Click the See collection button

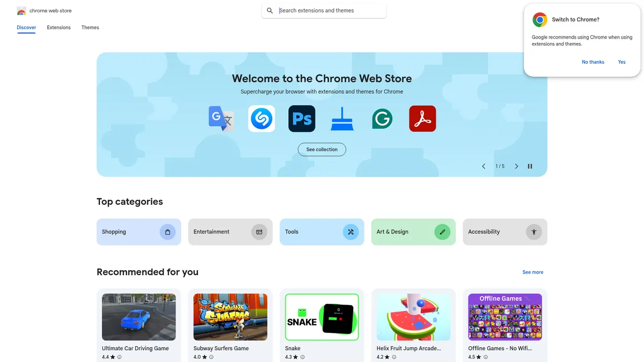pyautogui.click(x=322, y=150)
